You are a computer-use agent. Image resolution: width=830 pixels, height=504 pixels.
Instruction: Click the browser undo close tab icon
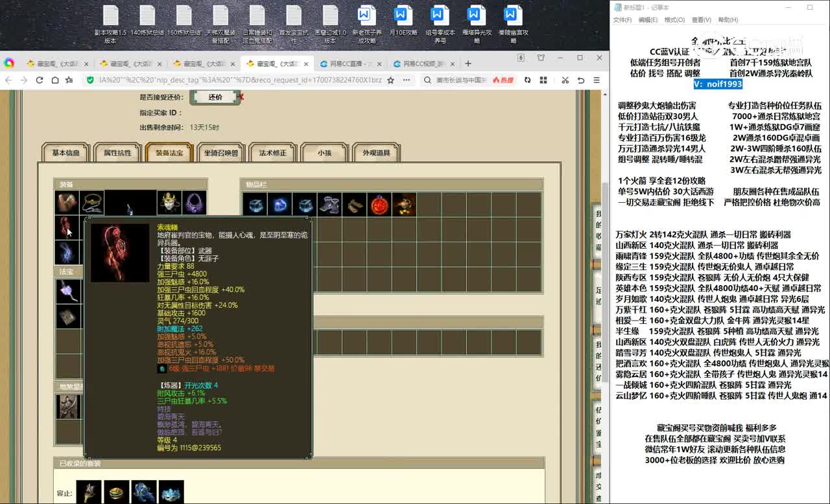pyautogui.click(x=580, y=80)
